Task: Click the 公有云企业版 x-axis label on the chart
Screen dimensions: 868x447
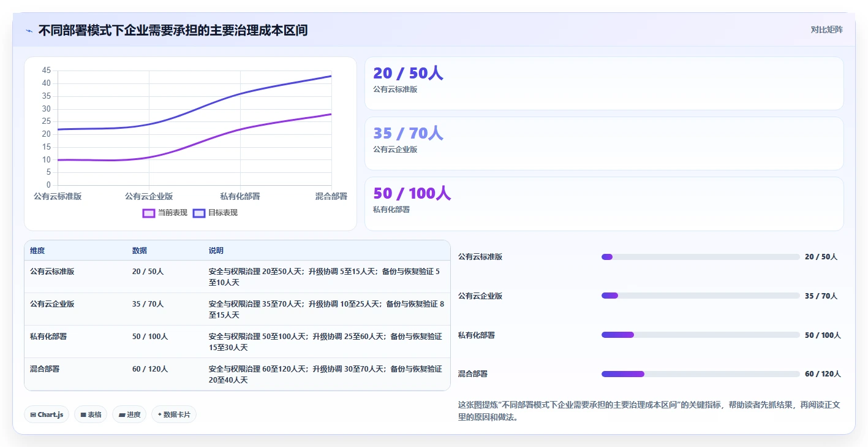Action: [149, 196]
